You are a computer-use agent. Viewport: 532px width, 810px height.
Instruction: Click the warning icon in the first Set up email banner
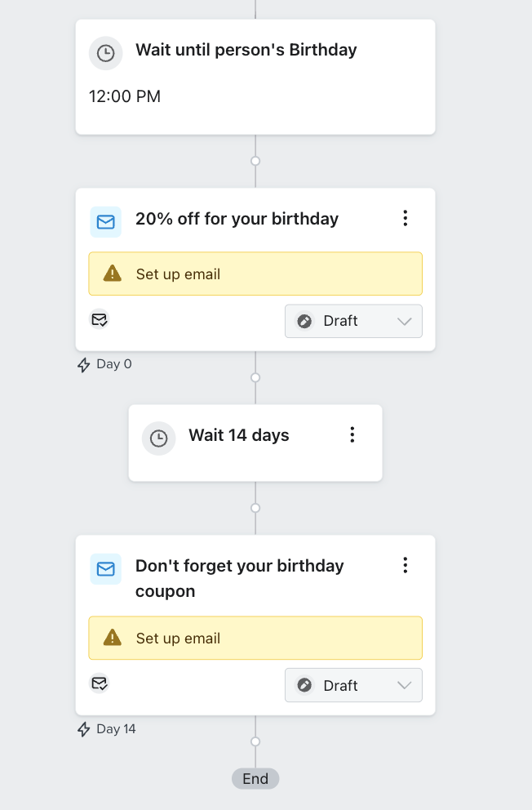click(x=113, y=274)
